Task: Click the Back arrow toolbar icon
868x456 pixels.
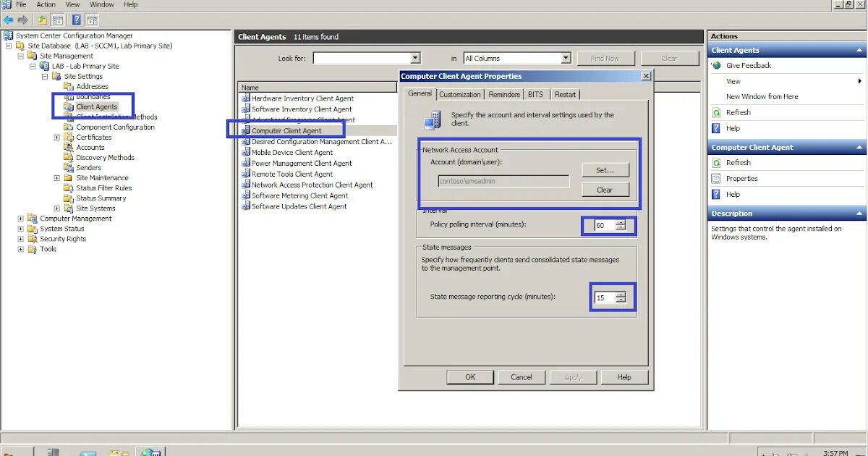Action: click(9, 20)
